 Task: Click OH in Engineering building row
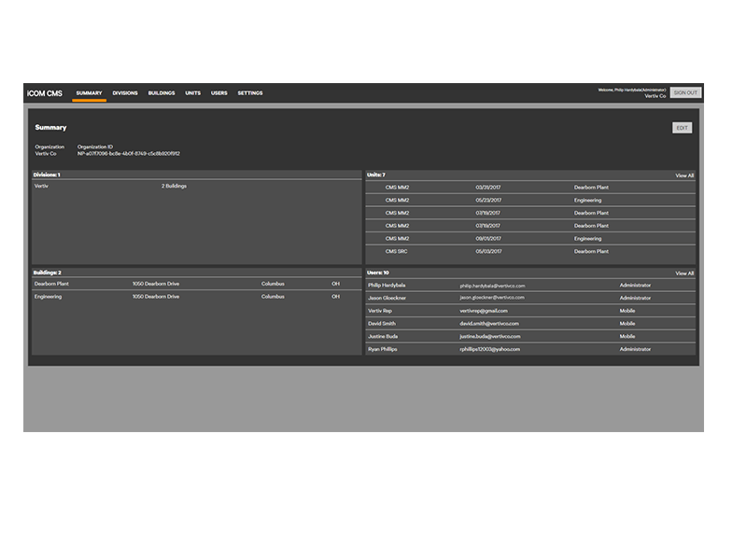coord(336,297)
